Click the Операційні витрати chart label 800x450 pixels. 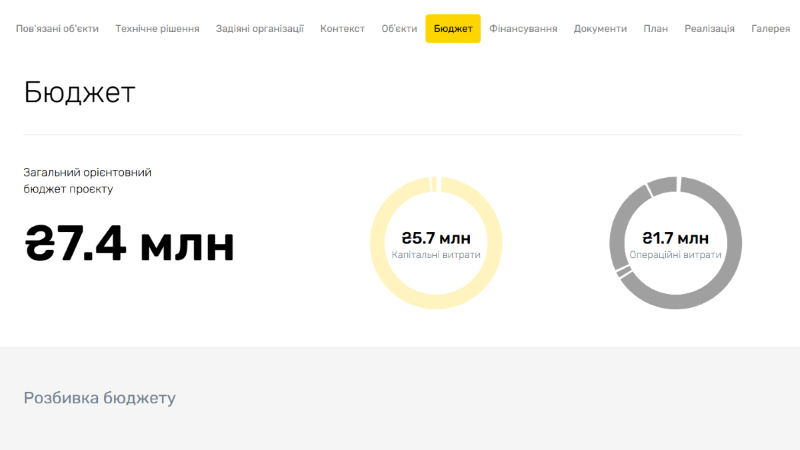(675, 255)
